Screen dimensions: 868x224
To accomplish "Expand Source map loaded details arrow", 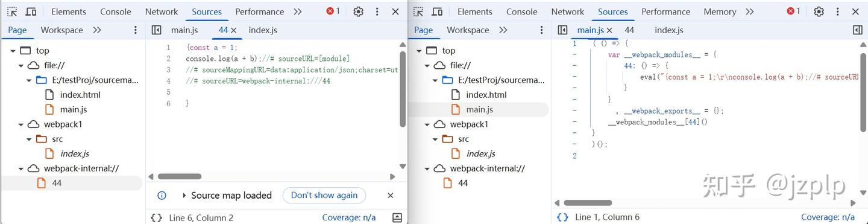I will tap(184, 196).
